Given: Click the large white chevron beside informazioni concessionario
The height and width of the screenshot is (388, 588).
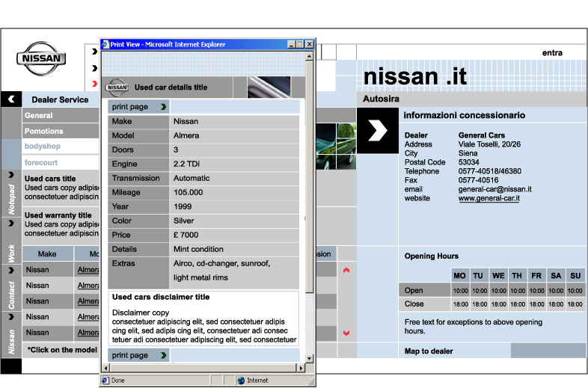Looking at the screenshot, I should (377, 130).
